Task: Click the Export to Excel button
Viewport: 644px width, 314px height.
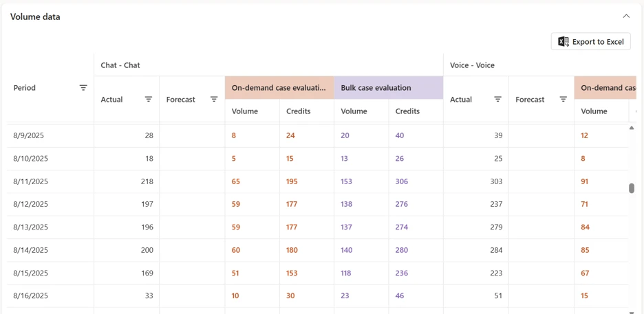Action: (x=590, y=41)
